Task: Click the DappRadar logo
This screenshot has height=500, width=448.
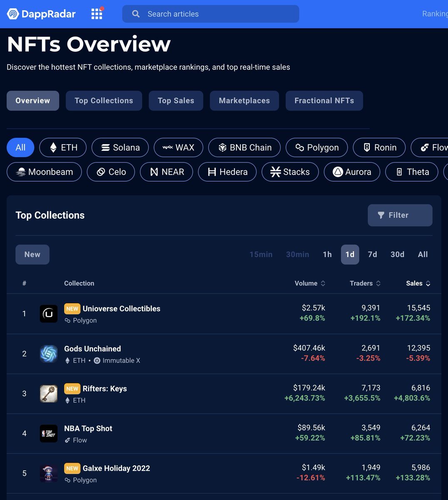Action: point(41,14)
